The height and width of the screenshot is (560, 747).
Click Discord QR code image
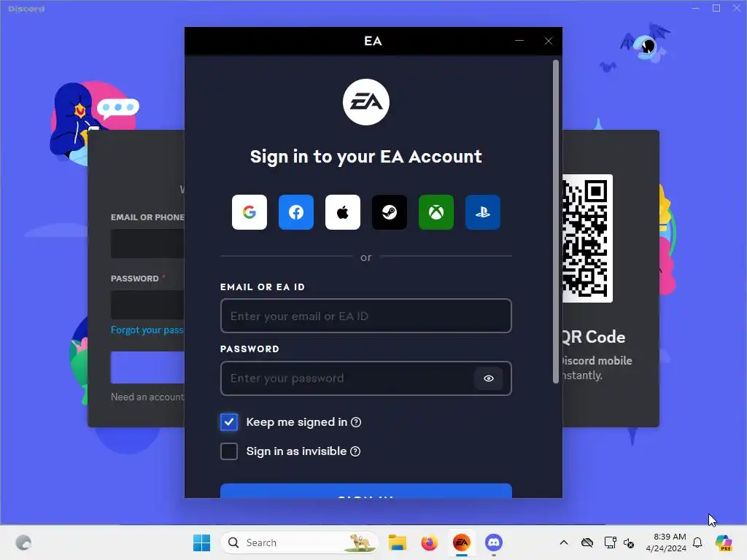click(x=587, y=238)
